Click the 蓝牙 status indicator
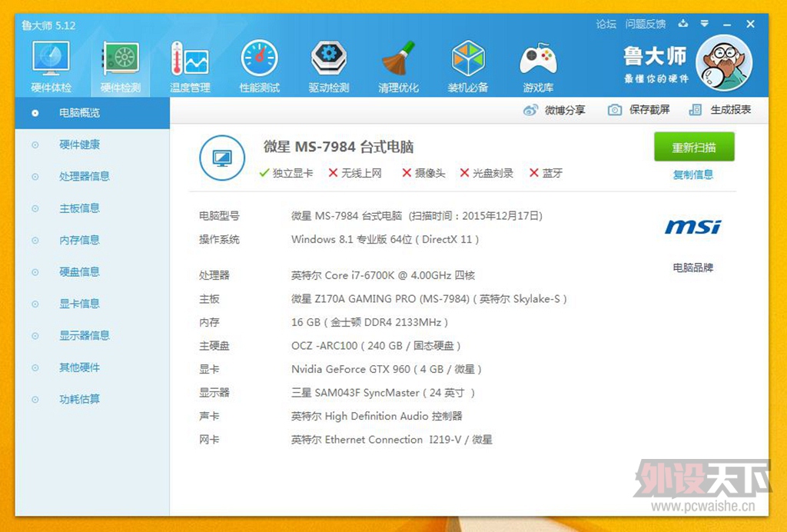This screenshot has height=532, width=787. 546,173
